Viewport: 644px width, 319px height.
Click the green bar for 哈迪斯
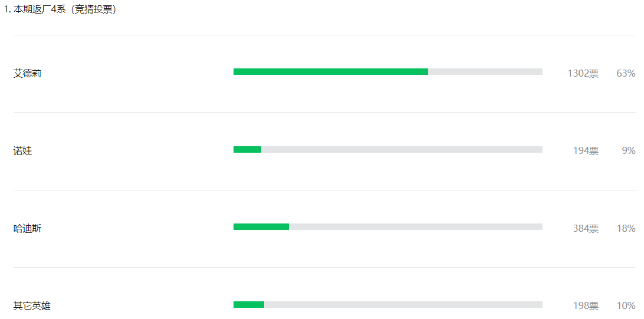pos(261,226)
